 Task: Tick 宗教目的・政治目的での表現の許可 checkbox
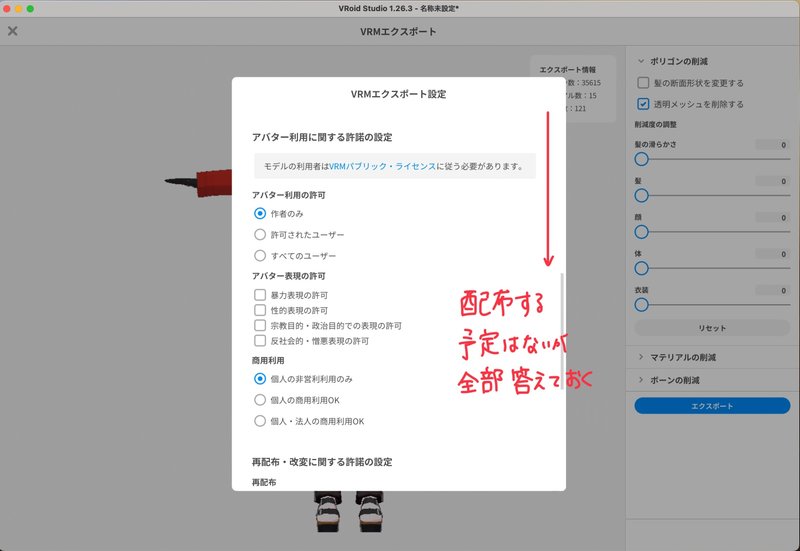coord(260,325)
